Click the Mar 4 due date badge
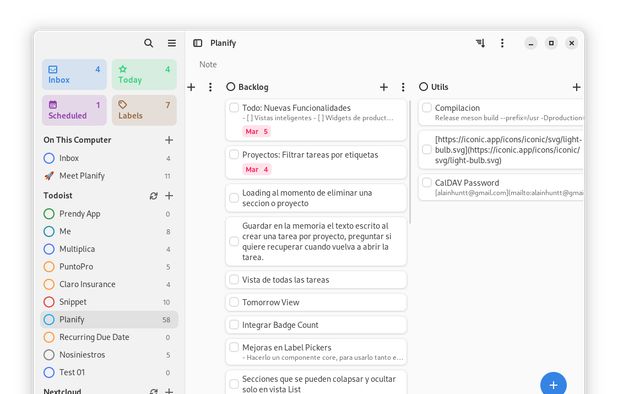618x394 pixels. (x=257, y=169)
